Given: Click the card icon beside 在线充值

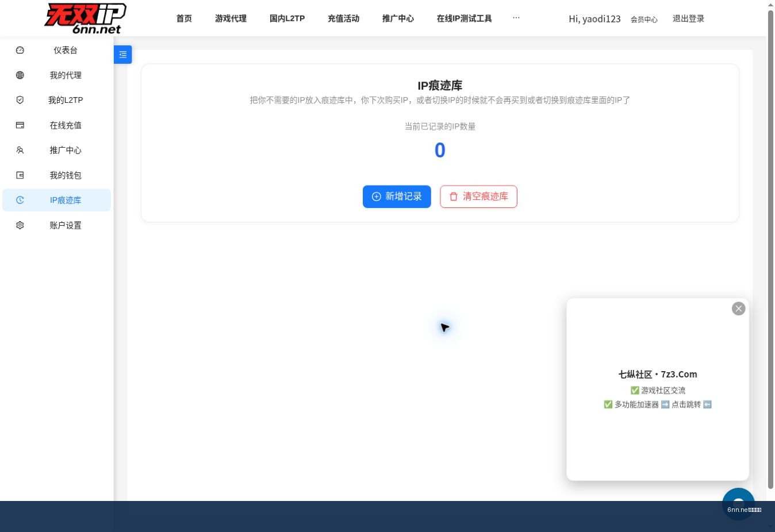Looking at the screenshot, I should pos(20,125).
